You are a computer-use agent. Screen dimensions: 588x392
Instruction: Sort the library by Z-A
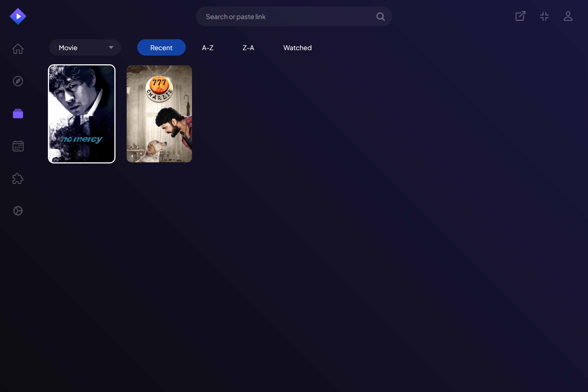(x=248, y=48)
